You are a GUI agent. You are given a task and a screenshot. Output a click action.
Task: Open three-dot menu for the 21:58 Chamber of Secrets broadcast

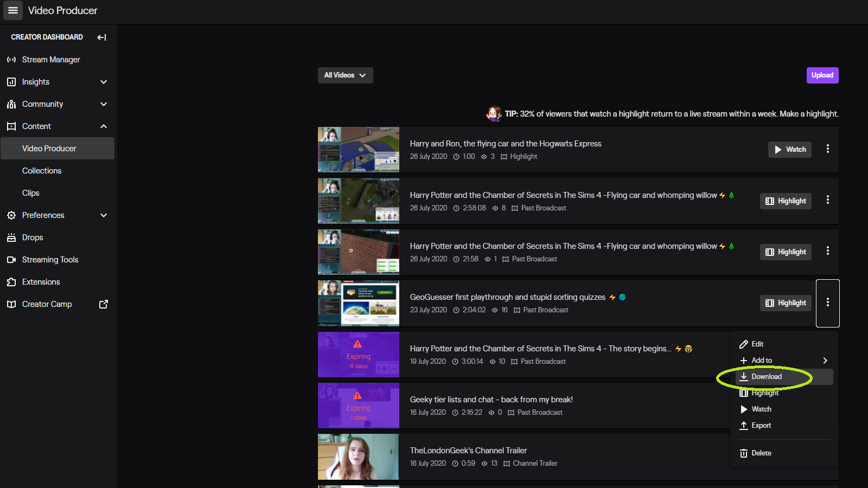coord(827,251)
